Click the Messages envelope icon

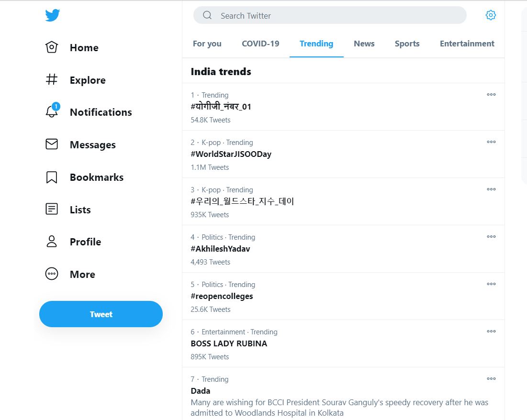click(x=52, y=144)
